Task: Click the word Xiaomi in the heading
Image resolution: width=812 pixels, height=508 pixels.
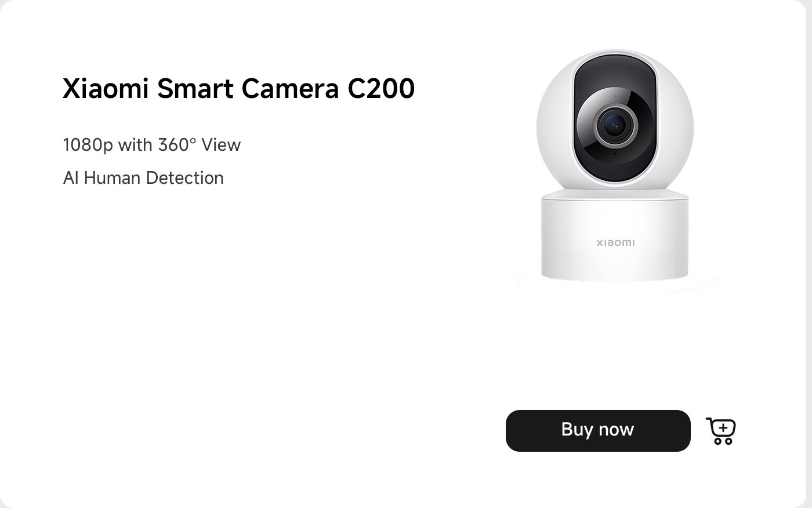Action: 106,89
